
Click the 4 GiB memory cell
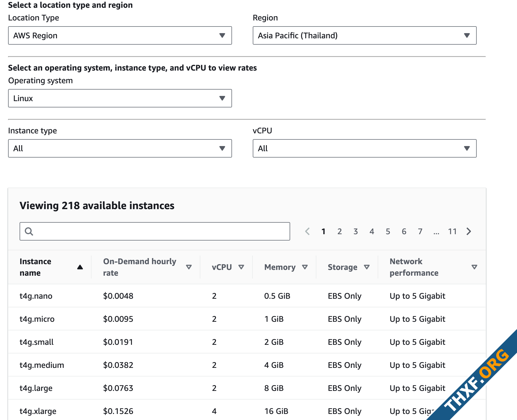274,365
